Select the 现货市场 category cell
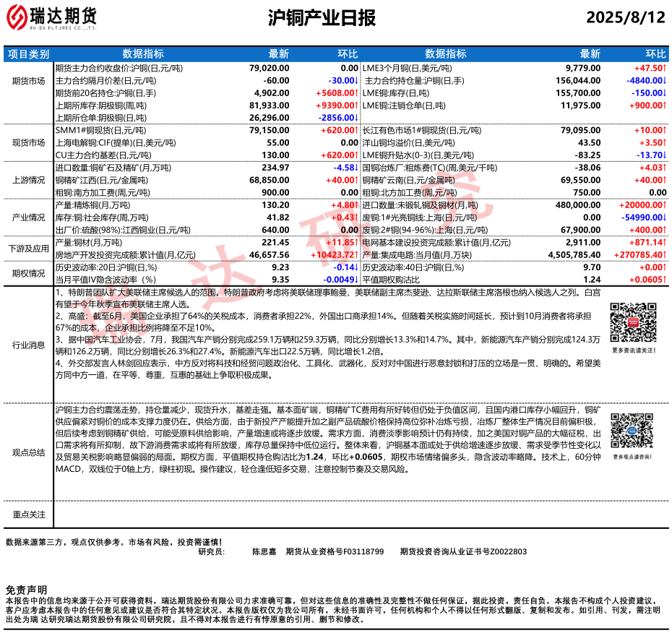The width and height of the screenshot is (672, 633). pyautogui.click(x=28, y=143)
